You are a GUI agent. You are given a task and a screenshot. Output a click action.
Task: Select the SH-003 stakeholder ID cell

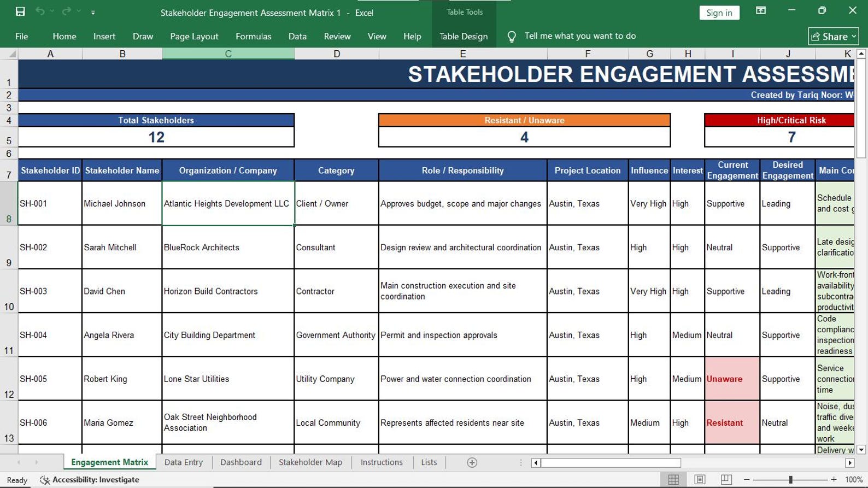click(50, 291)
